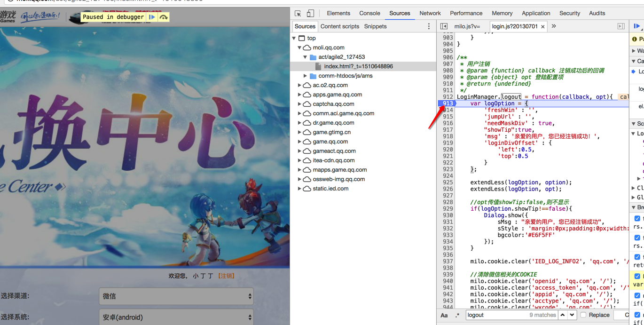Click the "9 matches" count text
Viewport: 644px width, 325px height.
coord(542,315)
